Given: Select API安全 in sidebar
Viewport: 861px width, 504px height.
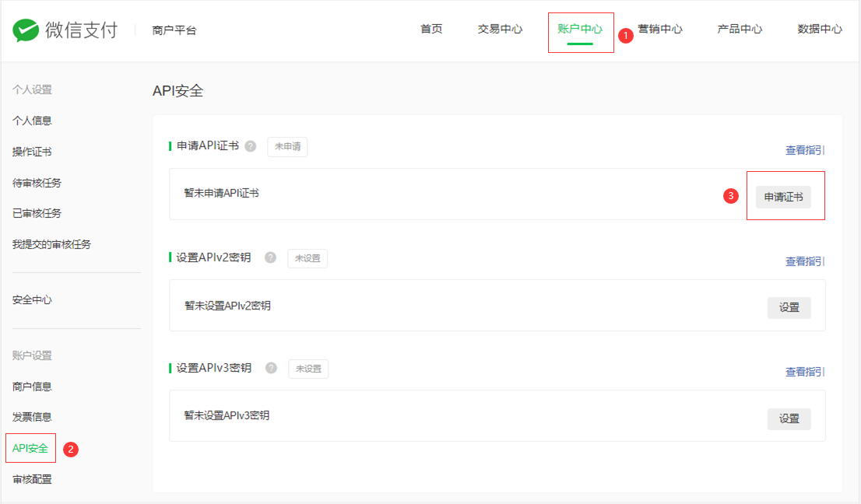Looking at the screenshot, I should point(30,449).
